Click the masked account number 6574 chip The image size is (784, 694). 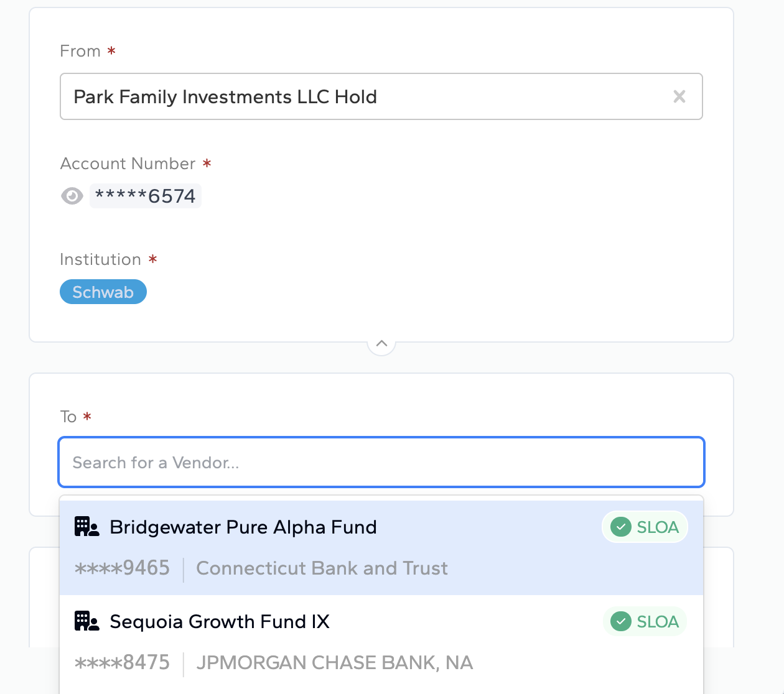pos(146,196)
